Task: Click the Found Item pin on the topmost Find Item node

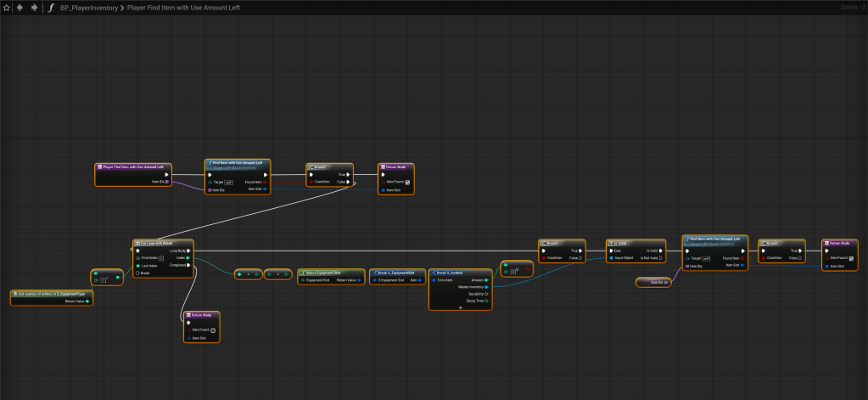Action: (266, 182)
